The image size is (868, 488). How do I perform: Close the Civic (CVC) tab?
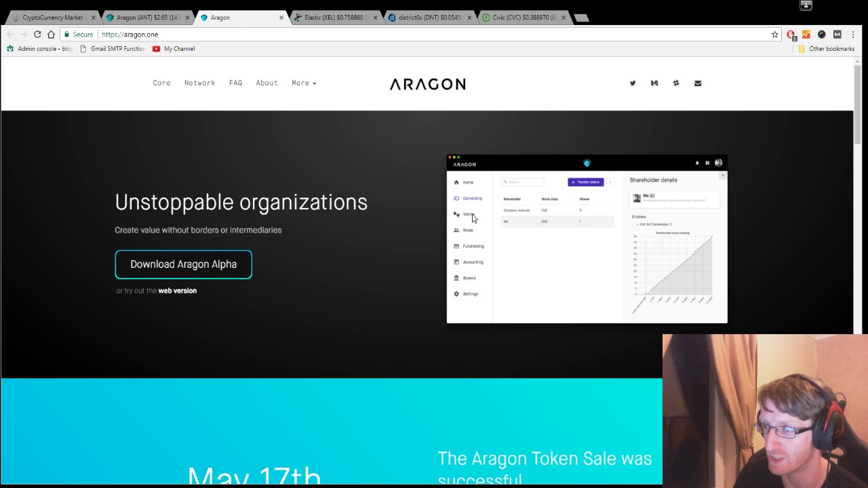pyautogui.click(x=563, y=18)
